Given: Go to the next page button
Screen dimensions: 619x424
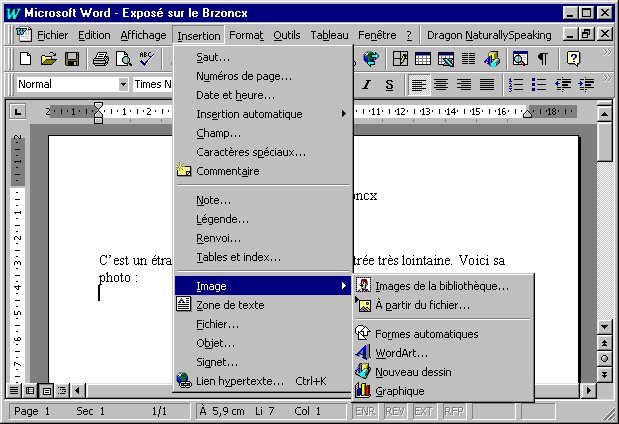Looking at the screenshot, I should [604, 374].
